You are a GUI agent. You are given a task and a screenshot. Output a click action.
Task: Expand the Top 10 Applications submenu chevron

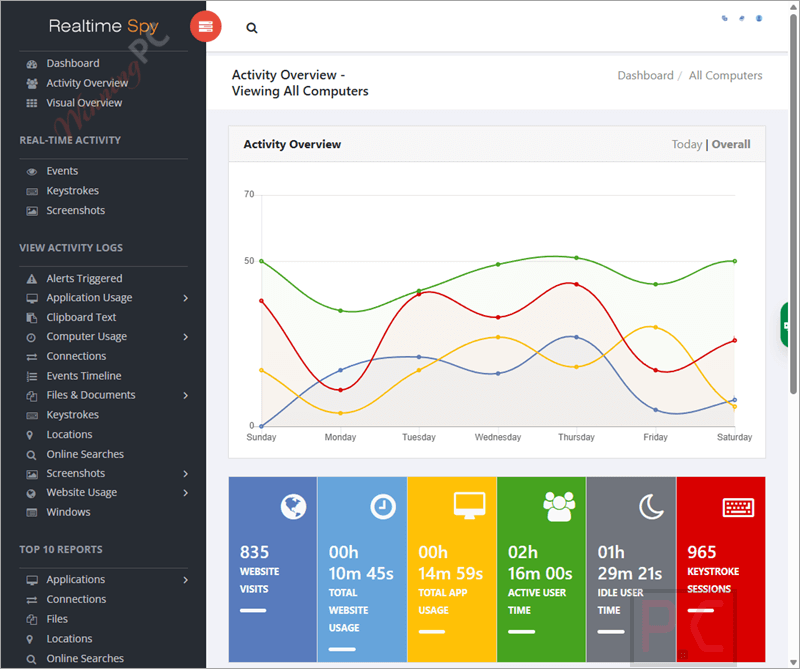pyautogui.click(x=186, y=580)
